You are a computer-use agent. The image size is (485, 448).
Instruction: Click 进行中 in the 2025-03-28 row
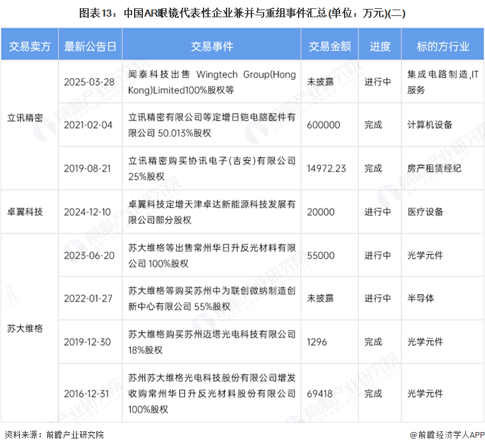pyautogui.click(x=378, y=82)
